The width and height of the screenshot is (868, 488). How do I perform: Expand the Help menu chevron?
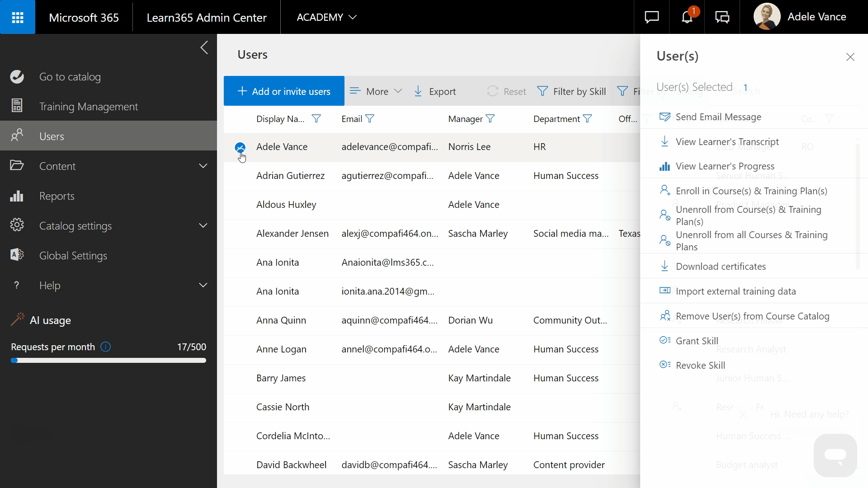point(203,285)
